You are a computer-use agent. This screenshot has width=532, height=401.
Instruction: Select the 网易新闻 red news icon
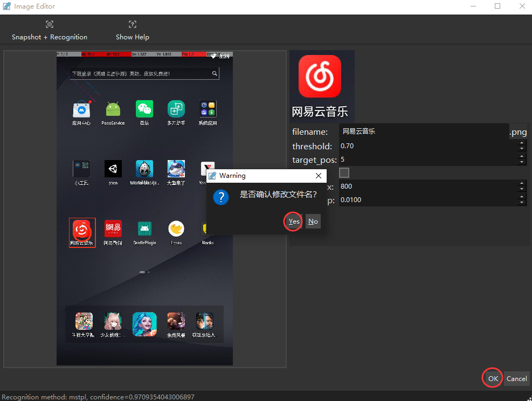coord(113,229)
